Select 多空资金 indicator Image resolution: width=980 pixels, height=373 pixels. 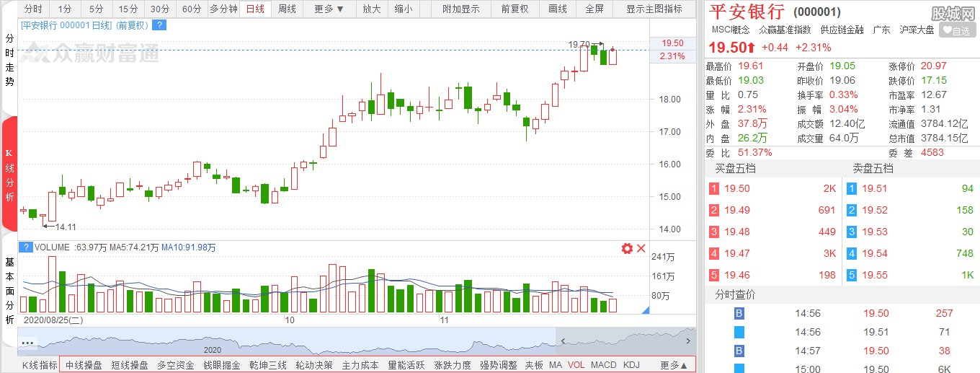tap(176, 365)
